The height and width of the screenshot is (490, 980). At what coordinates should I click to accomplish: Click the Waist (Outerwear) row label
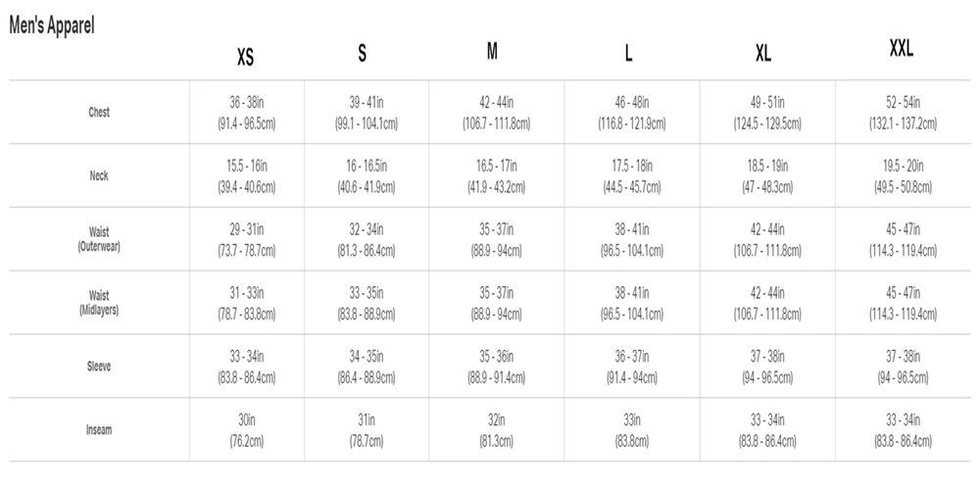pyautogui.click(x=99, y=240)
